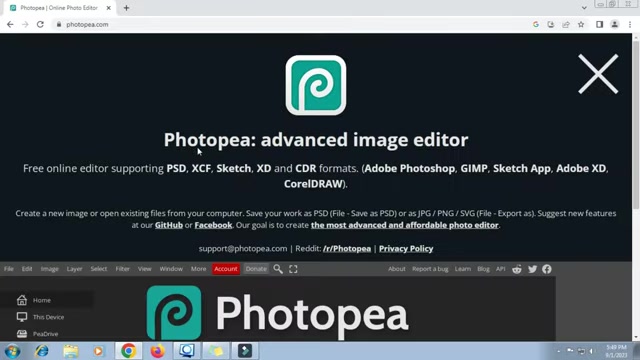Open the Select menu

click(x=99, y=269)
